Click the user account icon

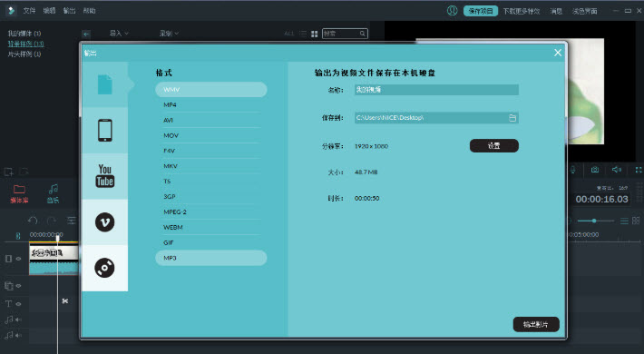453,11
